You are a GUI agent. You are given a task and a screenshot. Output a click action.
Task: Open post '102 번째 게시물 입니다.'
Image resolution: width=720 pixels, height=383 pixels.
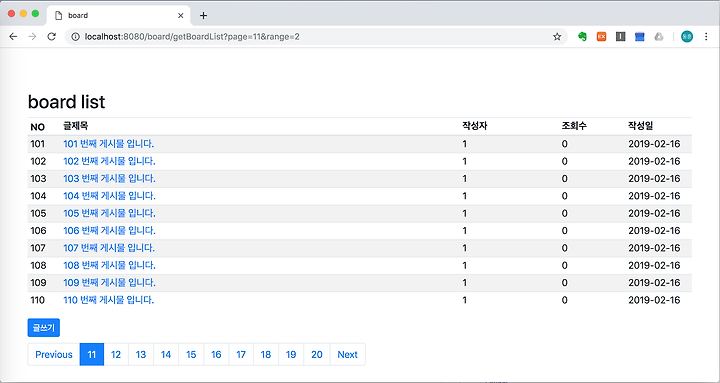[109, 161]
